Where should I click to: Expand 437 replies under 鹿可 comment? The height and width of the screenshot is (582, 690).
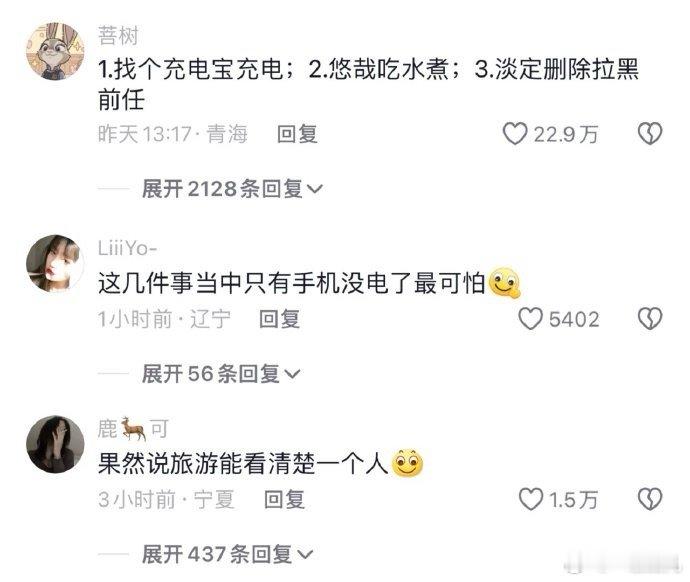[x=228, y=554]
